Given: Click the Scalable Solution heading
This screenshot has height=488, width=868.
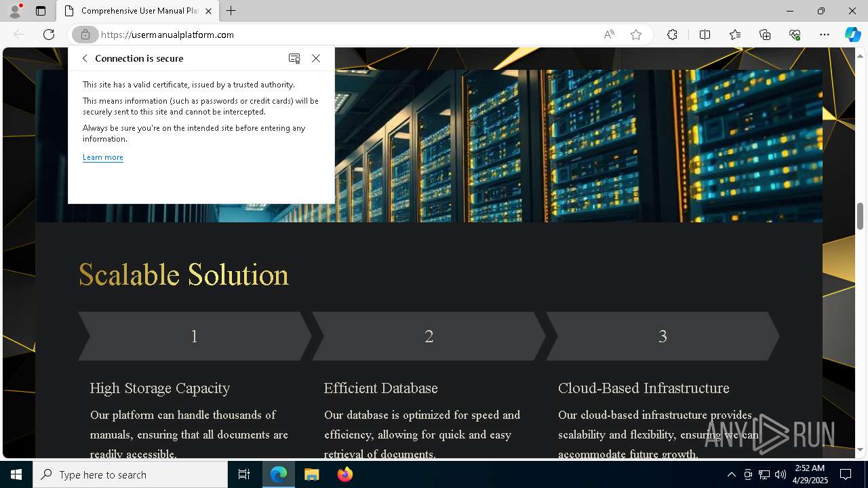Looking at the screenshot, I should [x=184, y=274].
